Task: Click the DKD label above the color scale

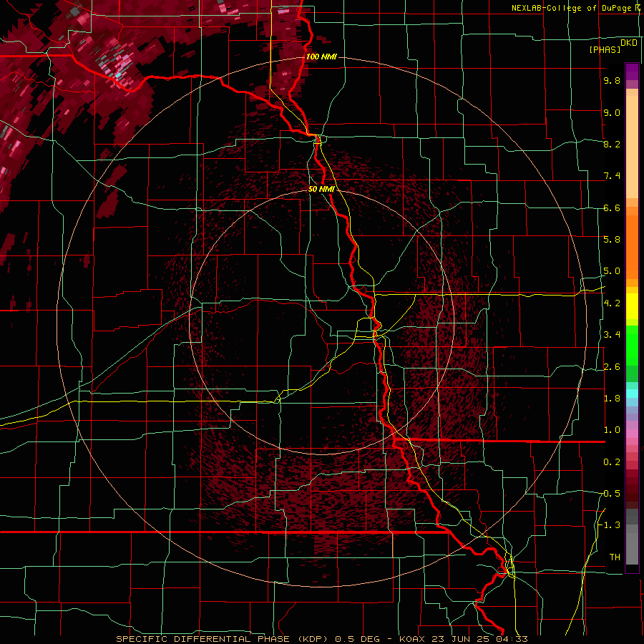Action: pos(629,42)
